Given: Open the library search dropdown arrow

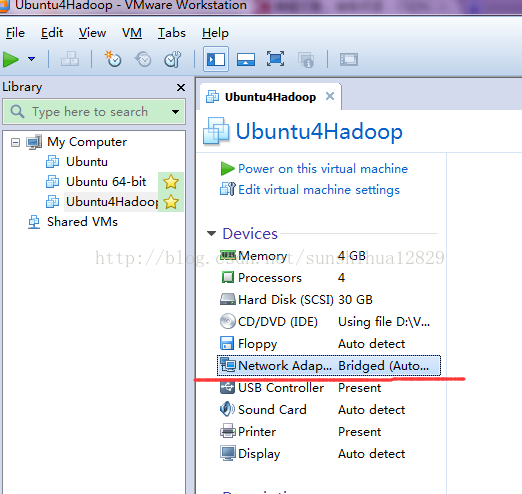Looking at the screenshot, I should click(175, 112).
